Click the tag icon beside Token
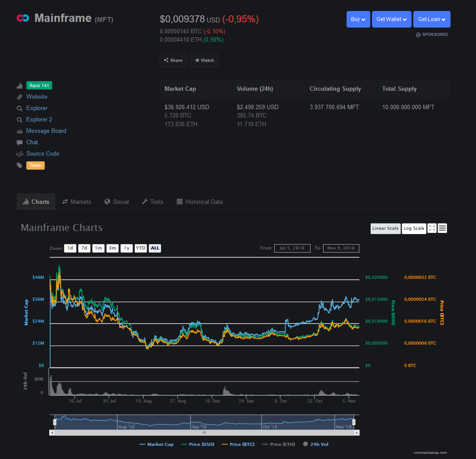This screenshot has height=459, width=476. 19,165
